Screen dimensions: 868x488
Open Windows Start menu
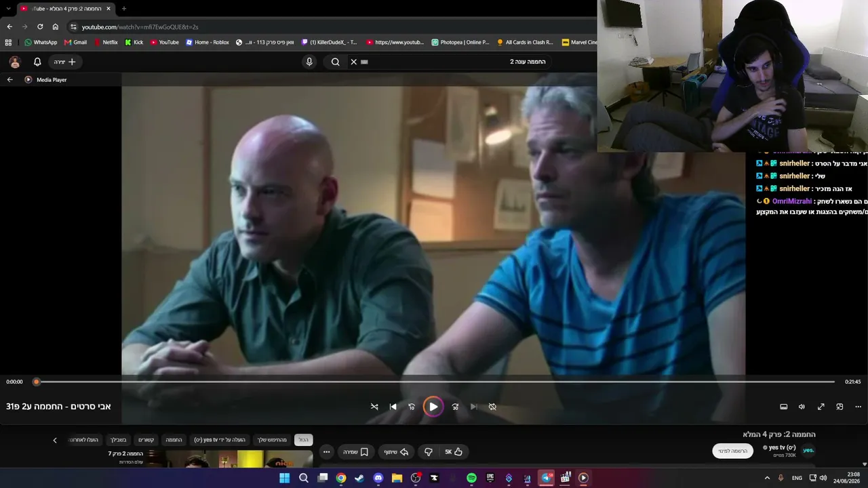pos(285,478)
